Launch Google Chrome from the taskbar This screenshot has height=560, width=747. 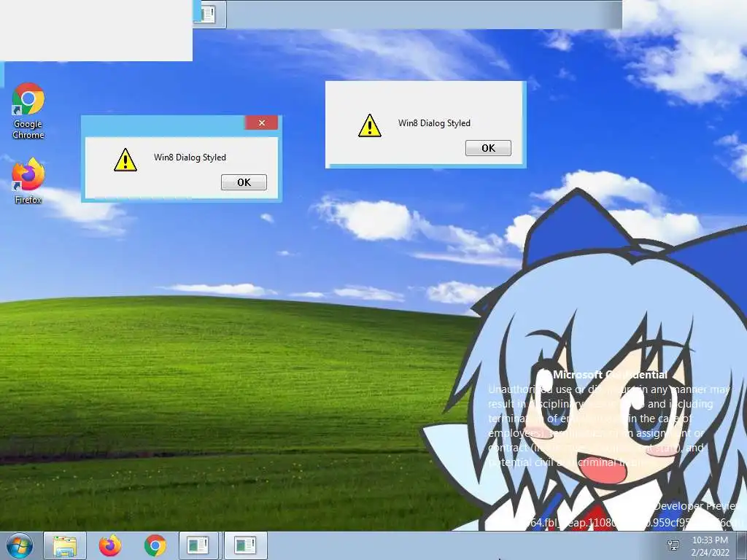[x=155, y=545]
